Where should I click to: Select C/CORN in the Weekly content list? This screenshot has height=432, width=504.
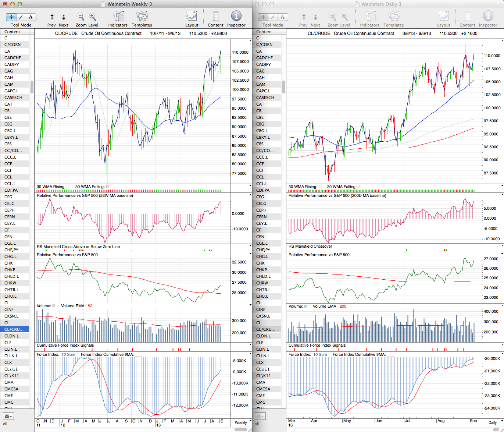[x=12, y=45]
